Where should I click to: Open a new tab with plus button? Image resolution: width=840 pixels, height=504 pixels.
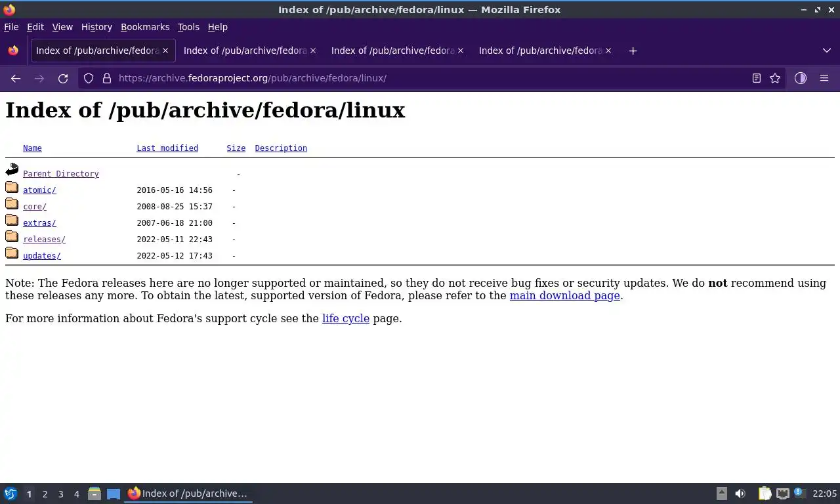[x=633, y=51]
